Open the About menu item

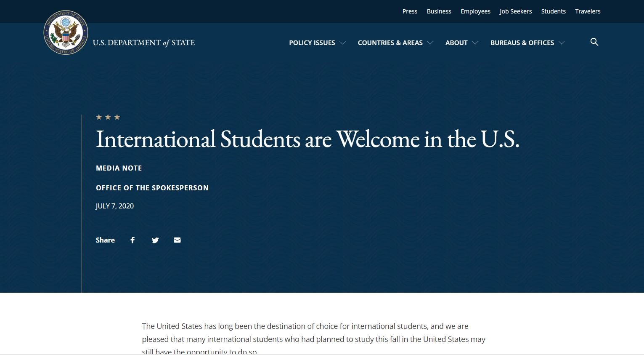456,43
